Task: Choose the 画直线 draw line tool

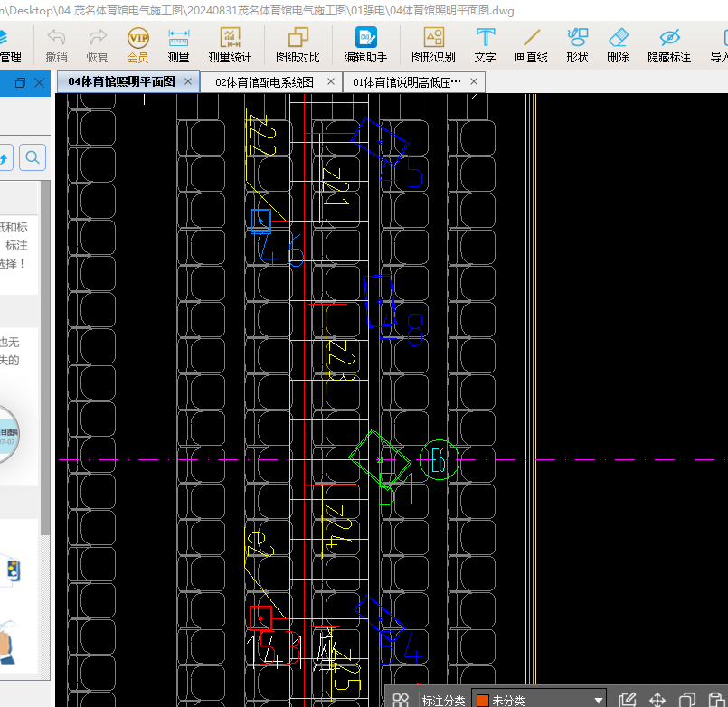Action: tap(531, 45)
